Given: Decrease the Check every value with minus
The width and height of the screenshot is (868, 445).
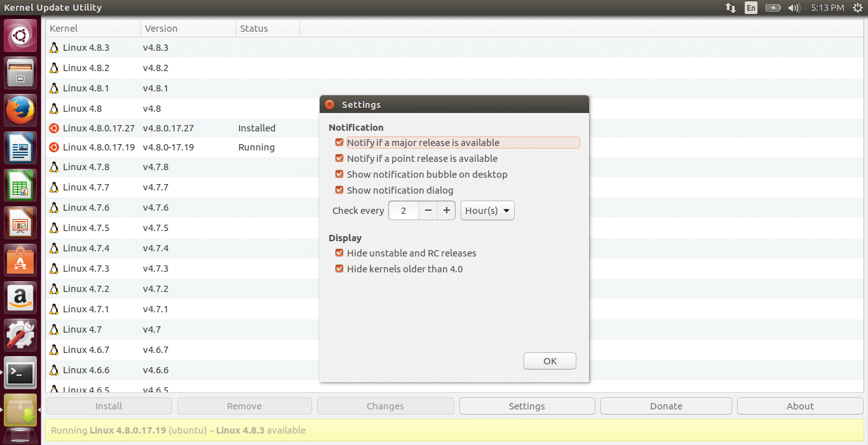Looking at the screenshot, I should coord(428,211).
